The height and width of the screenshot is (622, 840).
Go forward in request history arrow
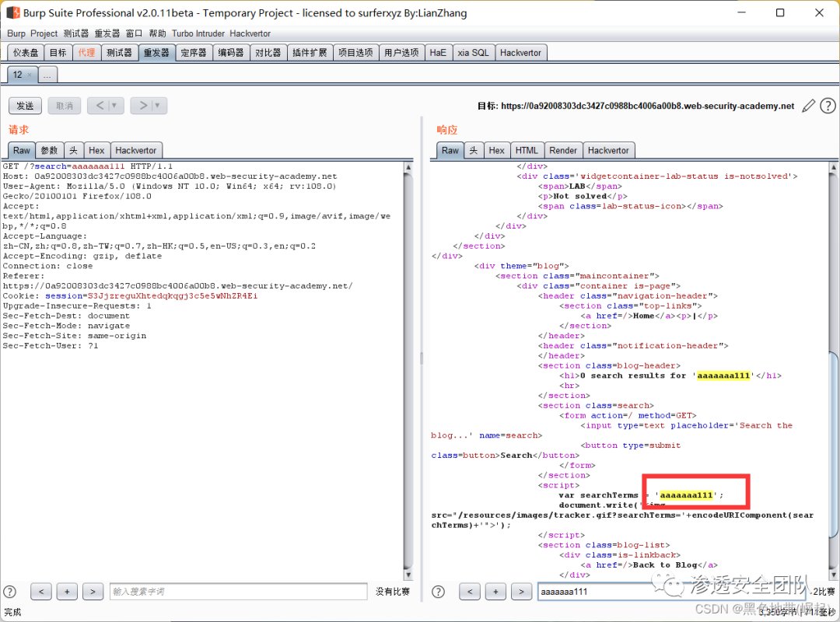(x=143, y=106)
